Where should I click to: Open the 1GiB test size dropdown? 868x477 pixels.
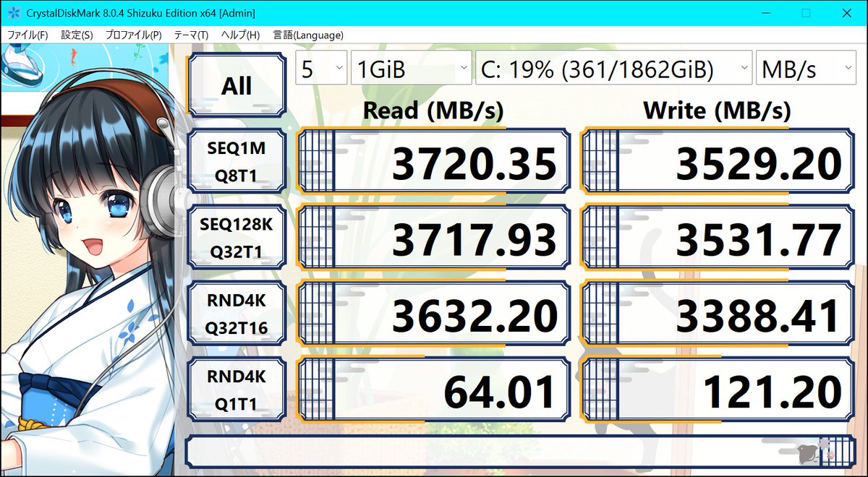pyautogui.click(x=412, y=68)
